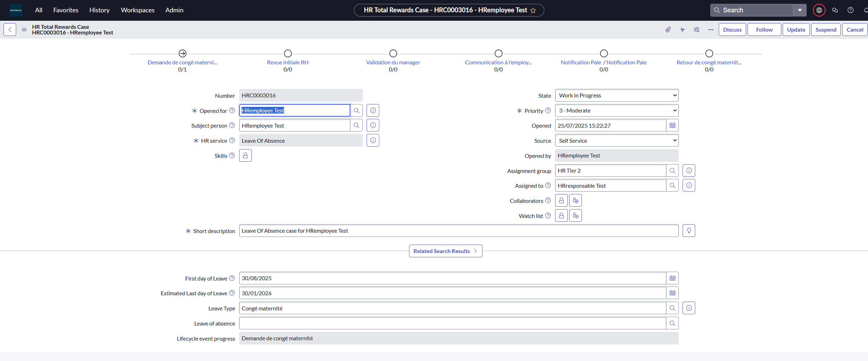Toggle the lock on the Skills field
The height and width of the screenshot is (361, 868).
point(245,155)
